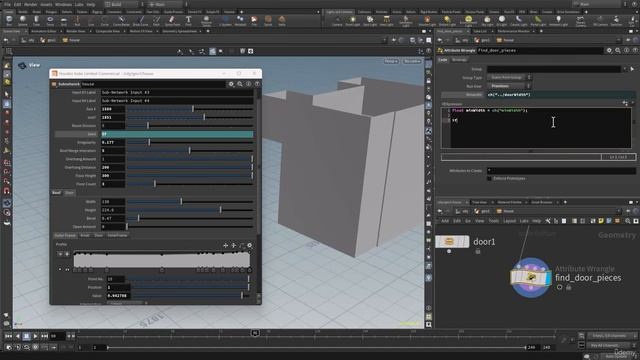Switch to Performance Monitor tab
Image resolution: width=640 pixels, height=360 pixels.
point(513,31)
